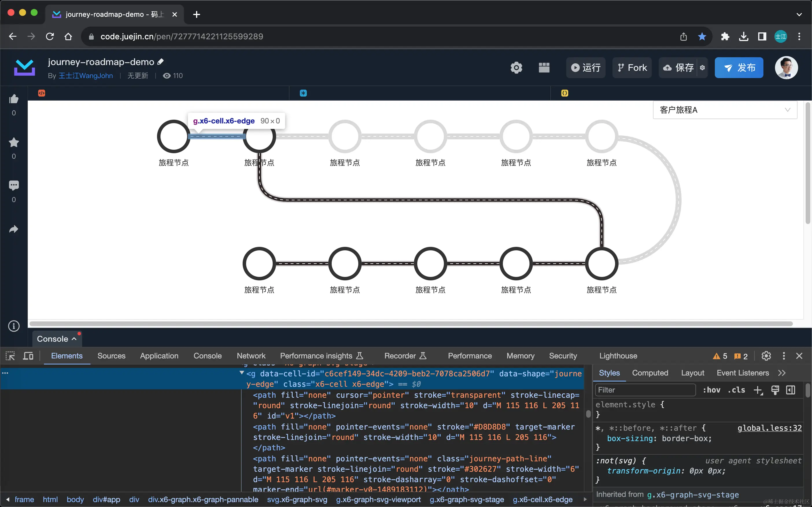
Task: Click the warnings count badge 5
Action: click(720, 356)
